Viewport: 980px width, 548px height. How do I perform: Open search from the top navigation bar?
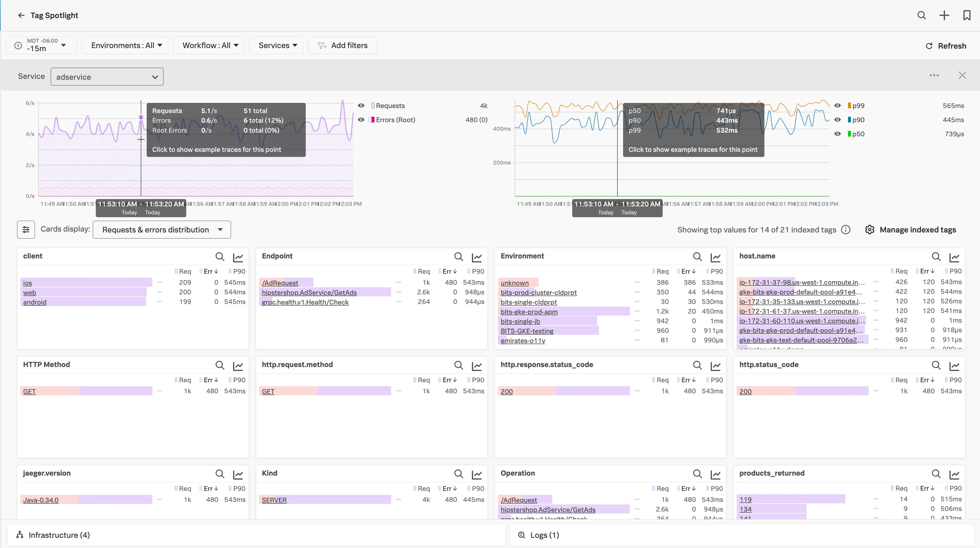(x=922, y=15)
